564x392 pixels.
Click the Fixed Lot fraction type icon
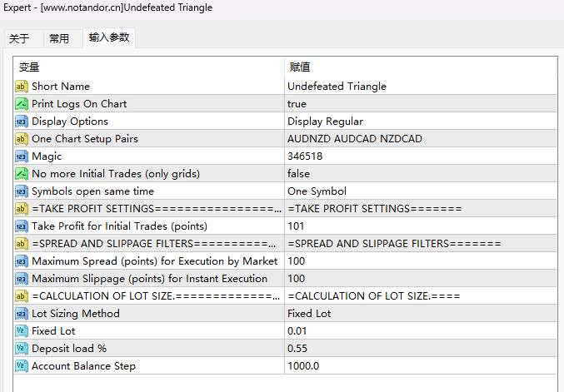coord(22,331)
